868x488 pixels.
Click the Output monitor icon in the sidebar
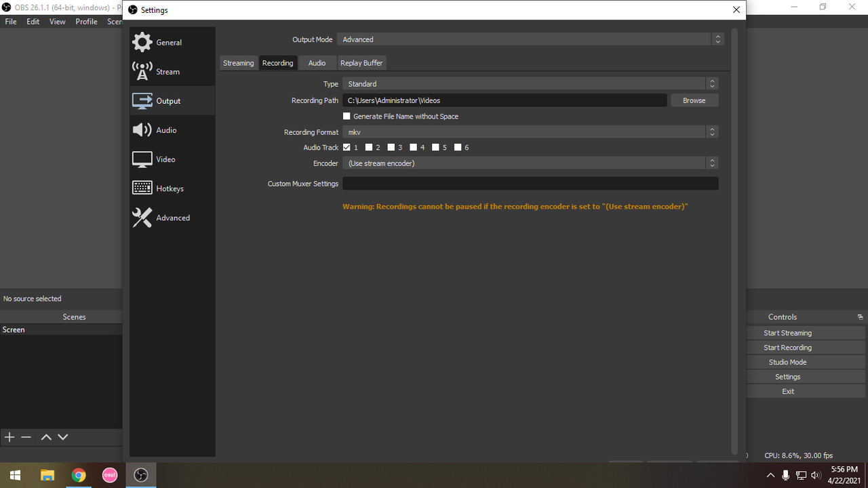tap(142, 100)
